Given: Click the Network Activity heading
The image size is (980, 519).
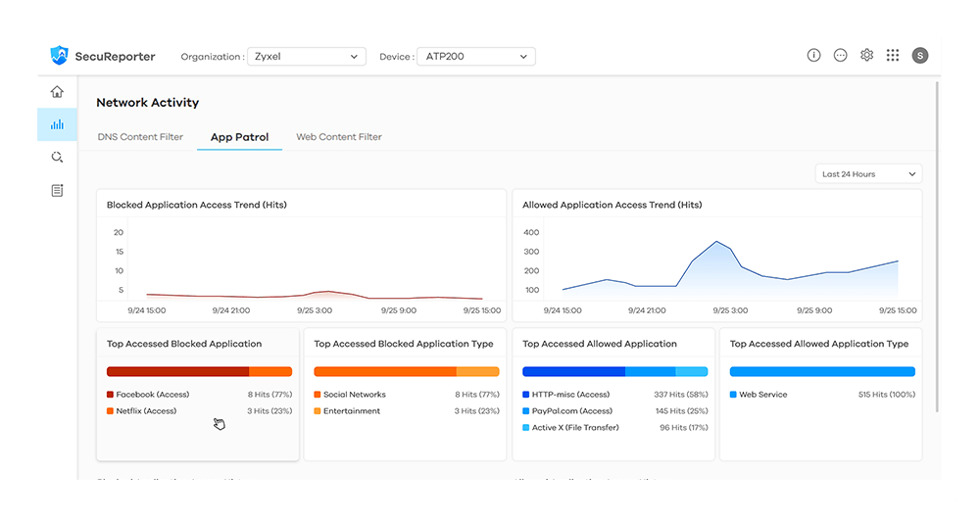Looking at the screenshot, I should (148, 103).
